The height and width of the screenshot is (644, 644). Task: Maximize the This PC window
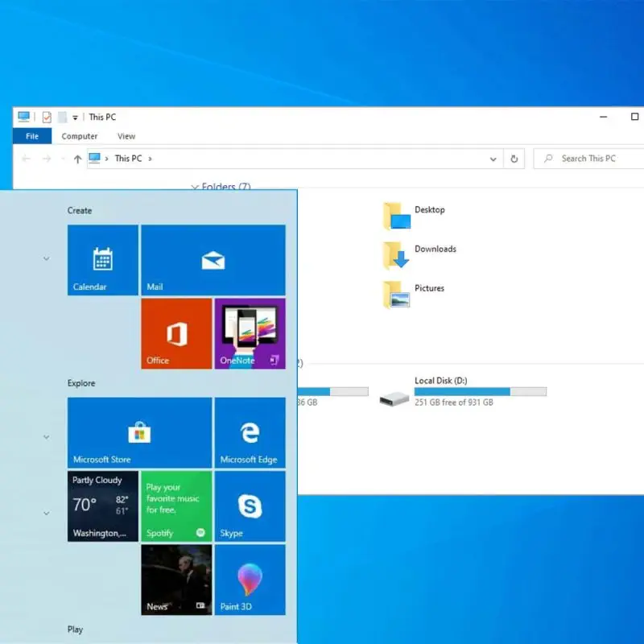[634, 117]
